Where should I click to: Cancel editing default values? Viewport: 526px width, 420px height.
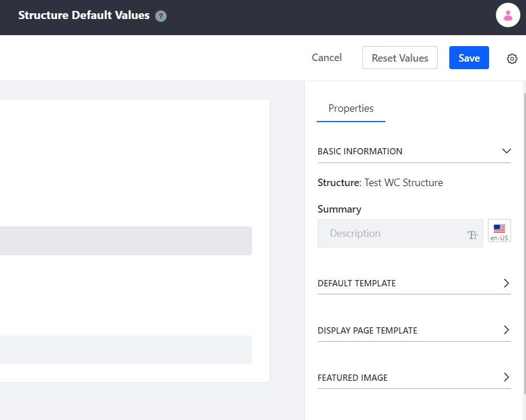pos(327,58)
